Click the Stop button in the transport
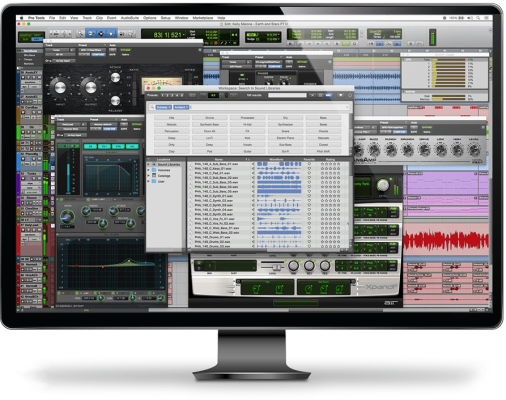Screen dimensions: 506x400 (337, 44)
